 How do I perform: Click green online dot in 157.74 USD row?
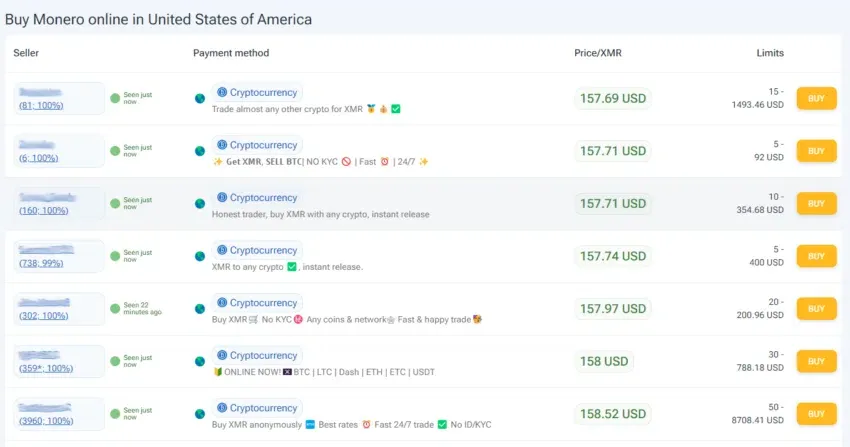point(115,256)
